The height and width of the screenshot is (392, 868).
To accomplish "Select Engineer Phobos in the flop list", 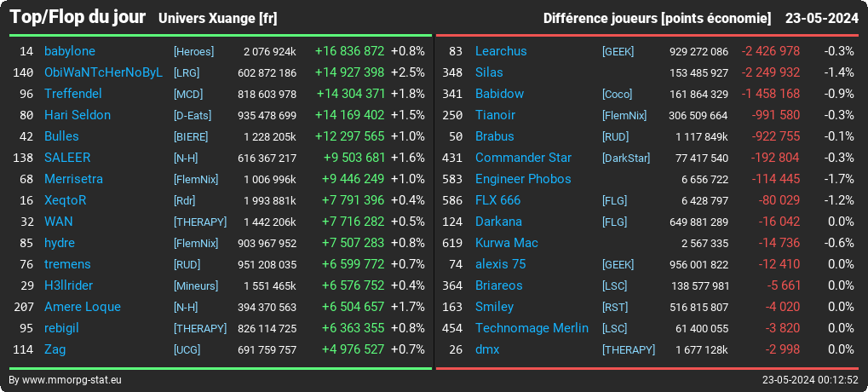I will 523,179.
